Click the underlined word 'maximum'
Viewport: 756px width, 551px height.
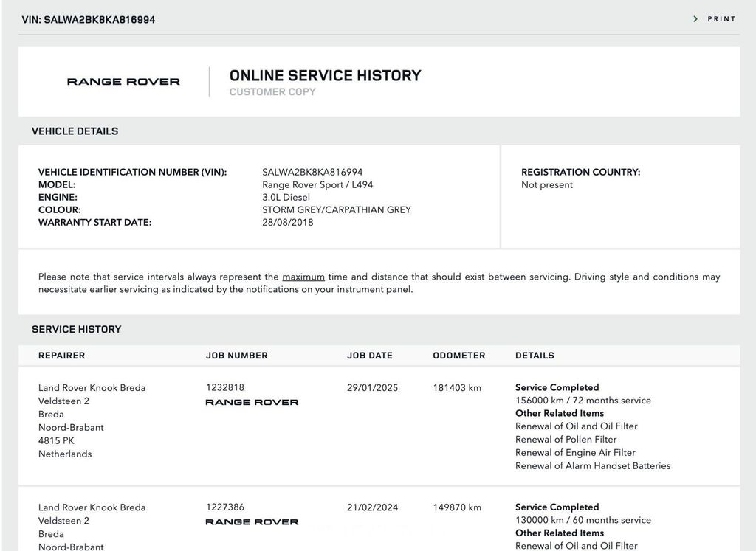[303, 277]
